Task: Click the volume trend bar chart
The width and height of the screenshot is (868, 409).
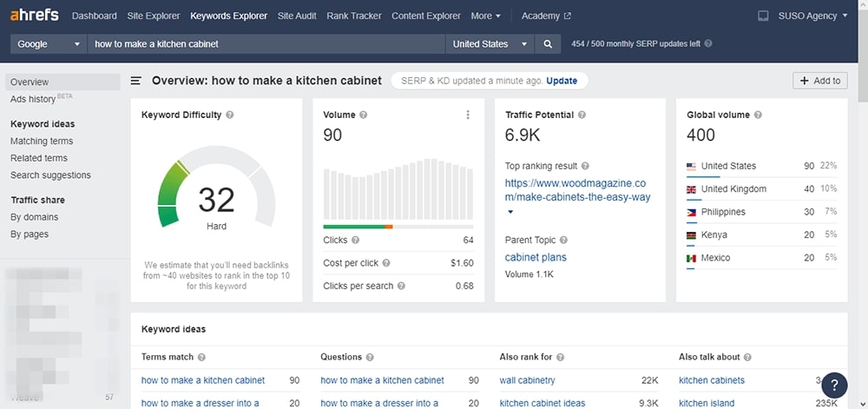Action: [x=398, y=189]
